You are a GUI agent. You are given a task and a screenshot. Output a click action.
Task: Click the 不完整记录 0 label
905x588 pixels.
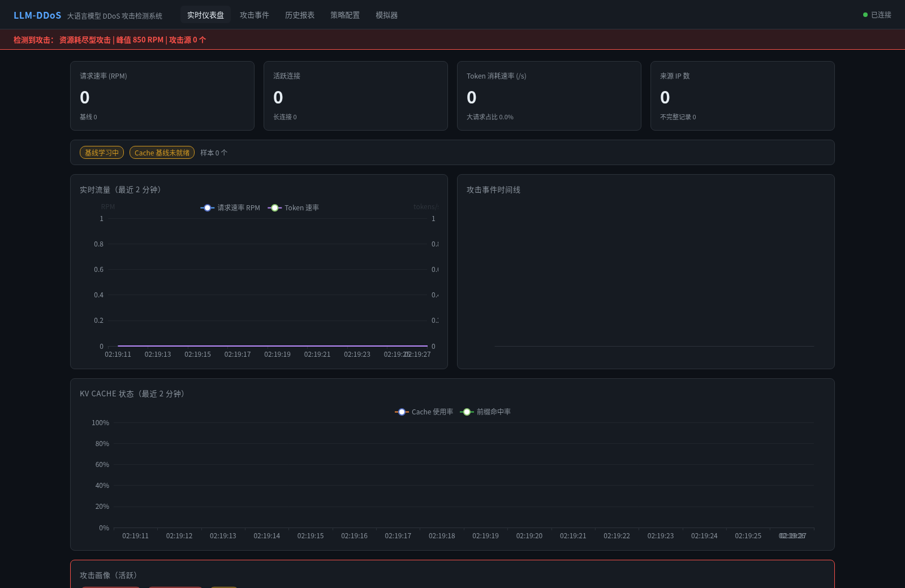(678, 117)
